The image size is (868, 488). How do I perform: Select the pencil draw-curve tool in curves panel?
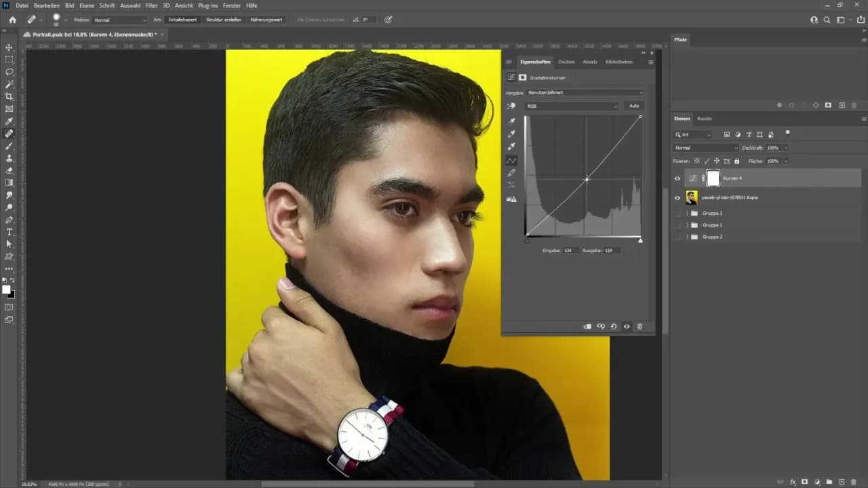511,173
